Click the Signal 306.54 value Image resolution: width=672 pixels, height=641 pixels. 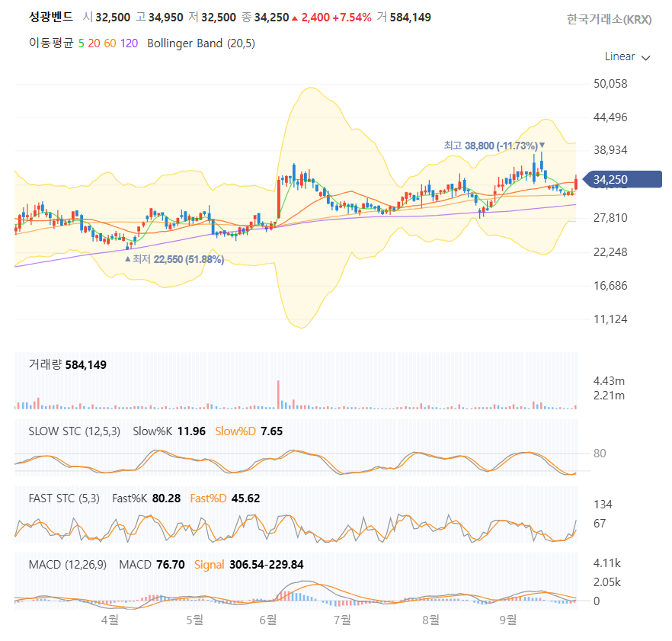(x=229, y=565)
